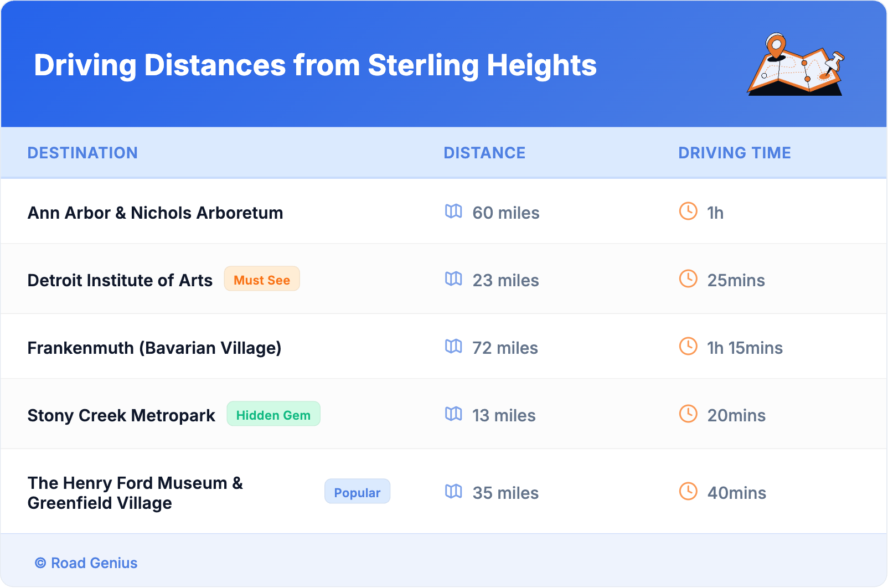Screen dimensions: 888x588
Task: Click the clock icon beside 20mins
Action: point(688,414)
